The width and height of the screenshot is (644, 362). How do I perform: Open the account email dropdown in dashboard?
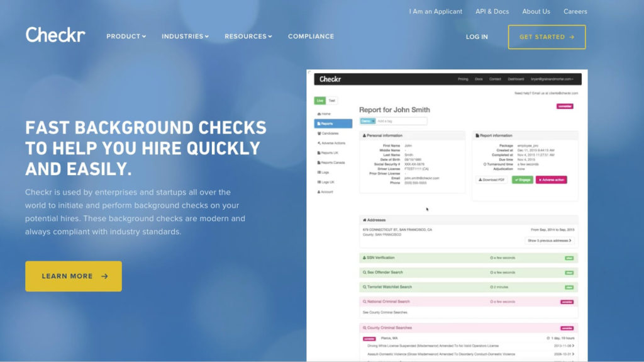[552, 79]
